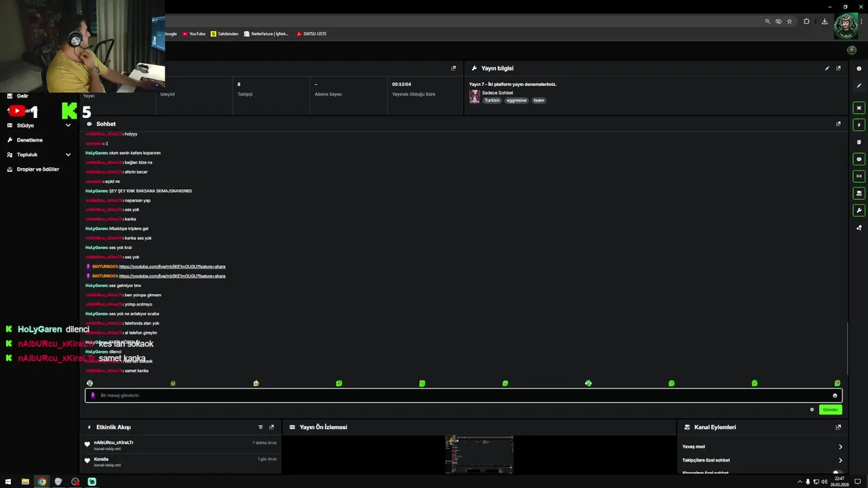Open Kick account avatar menu
This screenshot has width=868, height=488.
point(852,50)
